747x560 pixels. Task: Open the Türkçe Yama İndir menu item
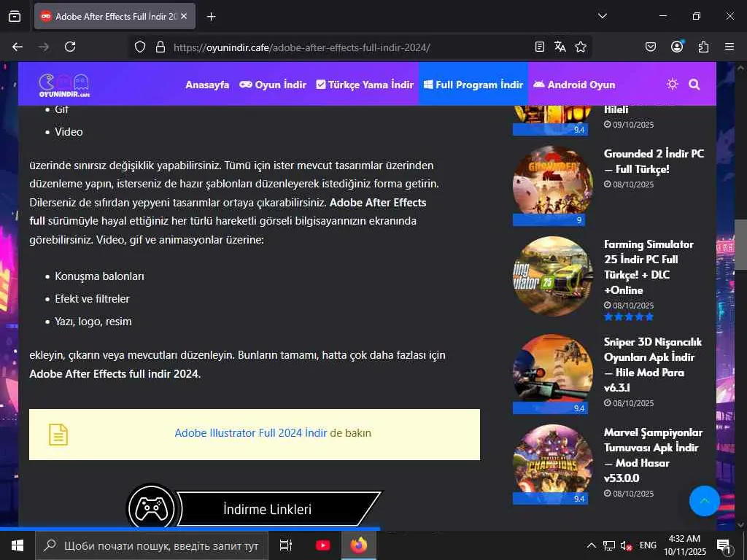pyautogui.click(x=365, y=85)
